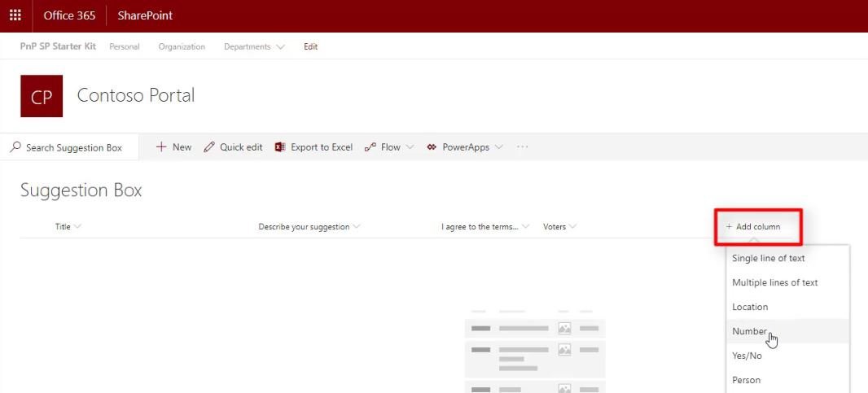Choose Number column type

coord(787,331)
